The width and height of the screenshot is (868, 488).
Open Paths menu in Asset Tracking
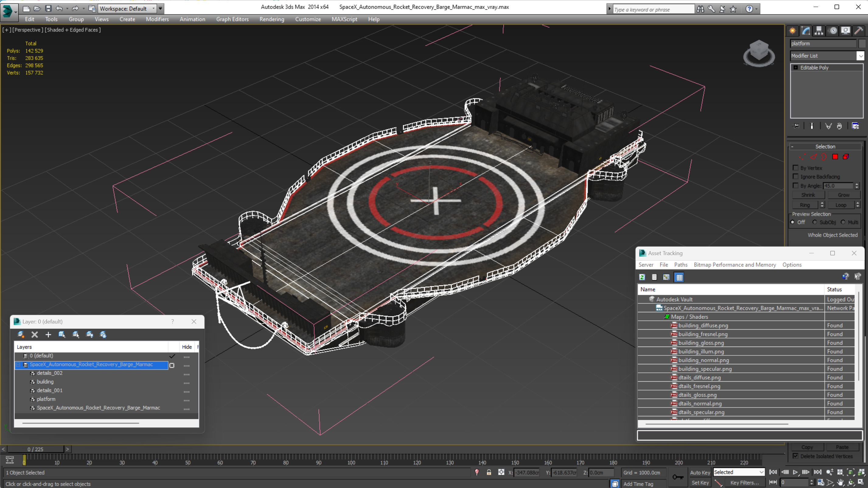tap(680, 265)
